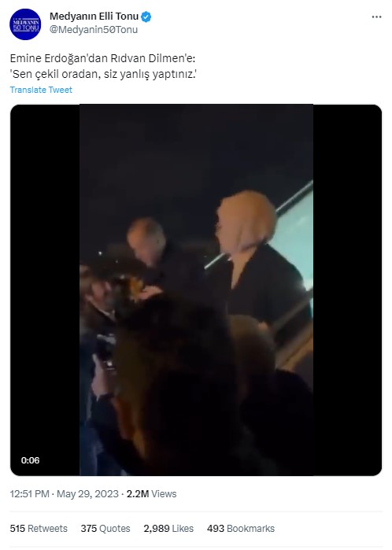Click the right black bar of the video
This screenshot has height=550, width=392.
[x=347, y=290]
